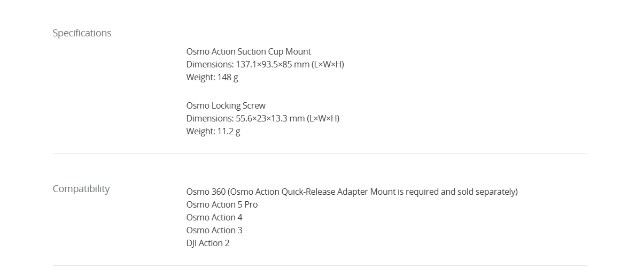Click the Specifications section heading
Viewport: 644px width, 267px height.
coord(82,33)
